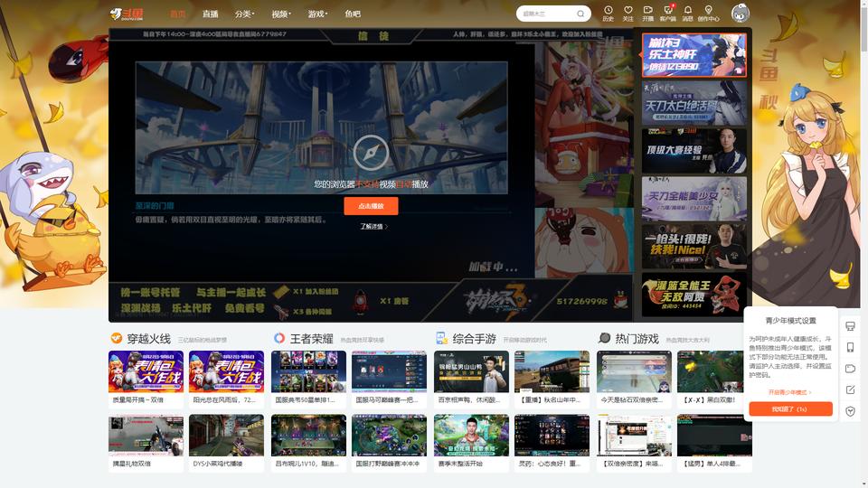Viewport: 868px width, 488px height.
Task: Expand the 游戏 dropdown menu
Action: pos(317,14)
